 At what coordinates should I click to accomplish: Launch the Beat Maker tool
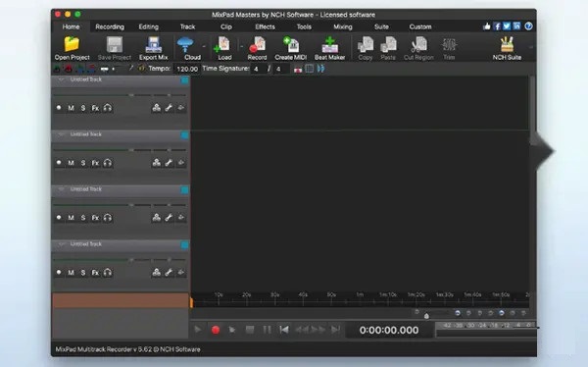pos(329,48)
